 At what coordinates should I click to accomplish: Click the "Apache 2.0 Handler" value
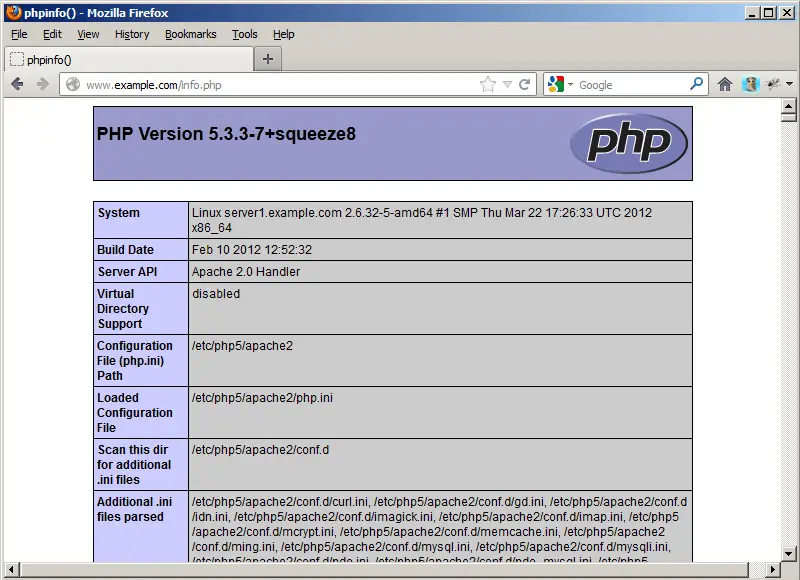[246, 272]
